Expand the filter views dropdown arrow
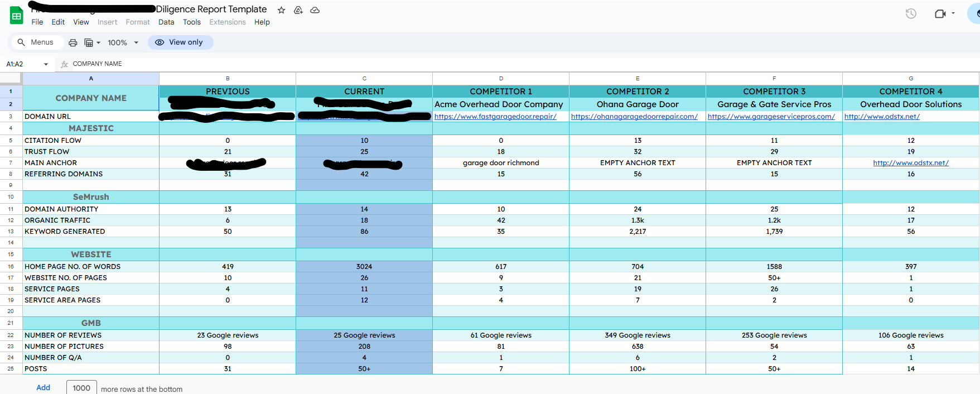 [99, 42]
